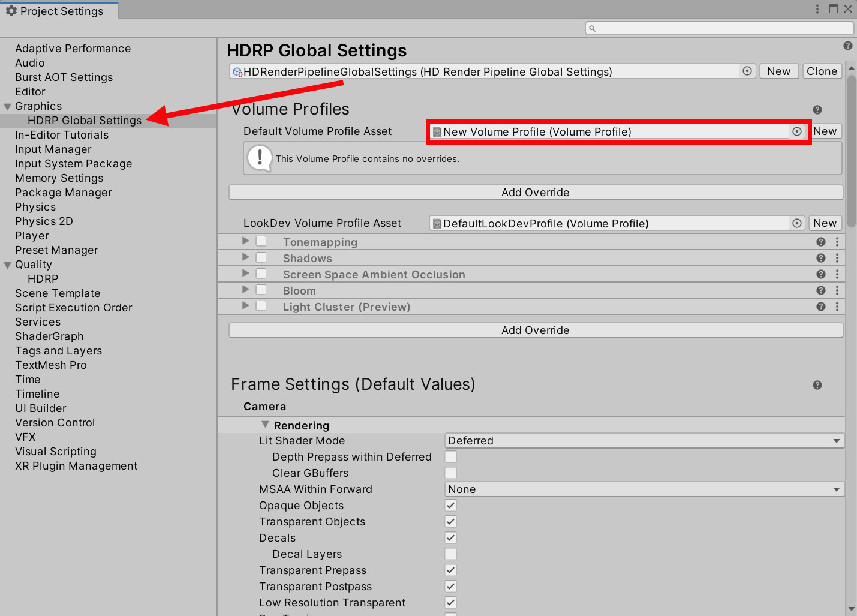857x616 pixels.
Task: Open Frame Settings section help icon
Action: click(817, 385)
